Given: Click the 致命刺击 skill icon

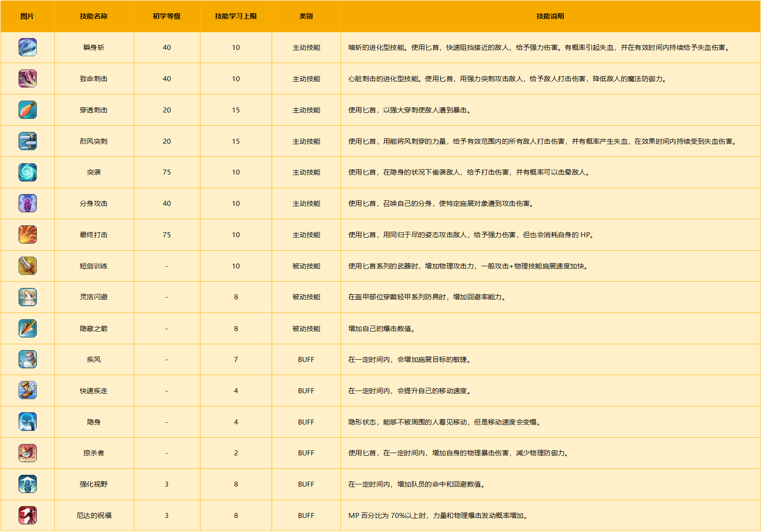Looking at the screenshot, I should coord(28,78).
